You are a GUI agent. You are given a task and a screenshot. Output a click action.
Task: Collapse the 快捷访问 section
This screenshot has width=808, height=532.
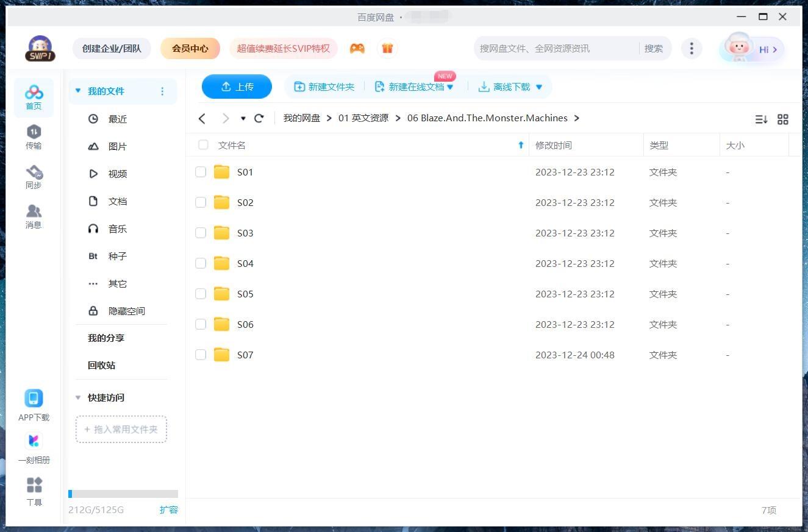pyautogui.click(x=77, y=397)
